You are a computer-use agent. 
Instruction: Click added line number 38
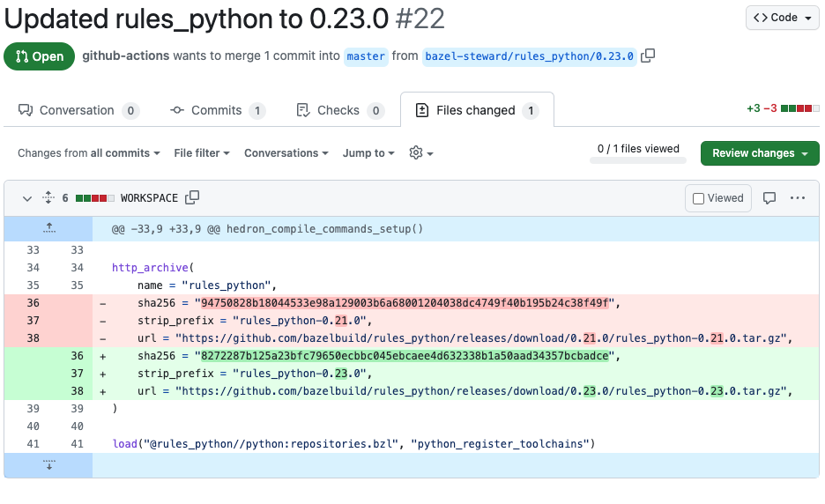click(x=78, y=391)
